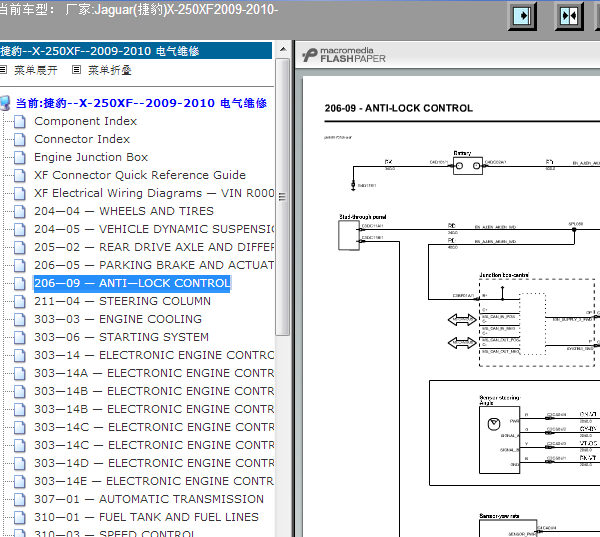
Task: Click the page icon beside XF Connector Quick Reference
Action: pos(20,176)
